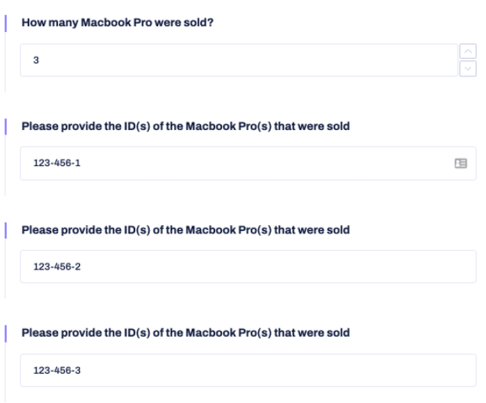Screen dimensions: 486x403
Task: Click the third 'Please provide the ID(s)' question label
Action: click(186, 333)
